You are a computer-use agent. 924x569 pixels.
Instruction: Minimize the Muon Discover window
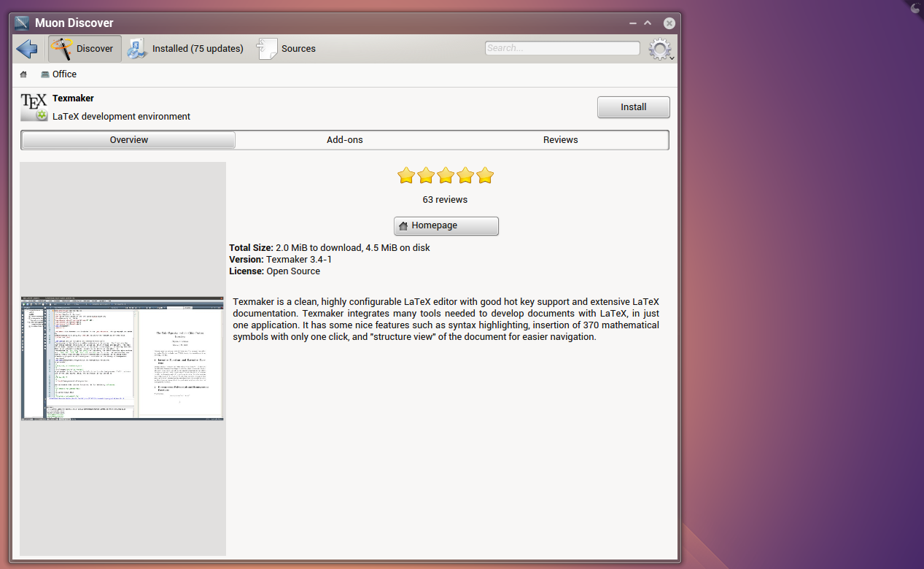point(632,23)
